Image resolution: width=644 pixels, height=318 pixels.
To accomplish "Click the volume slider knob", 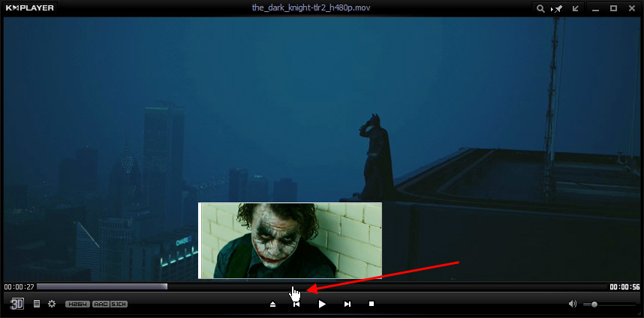I will coord(594,304).
